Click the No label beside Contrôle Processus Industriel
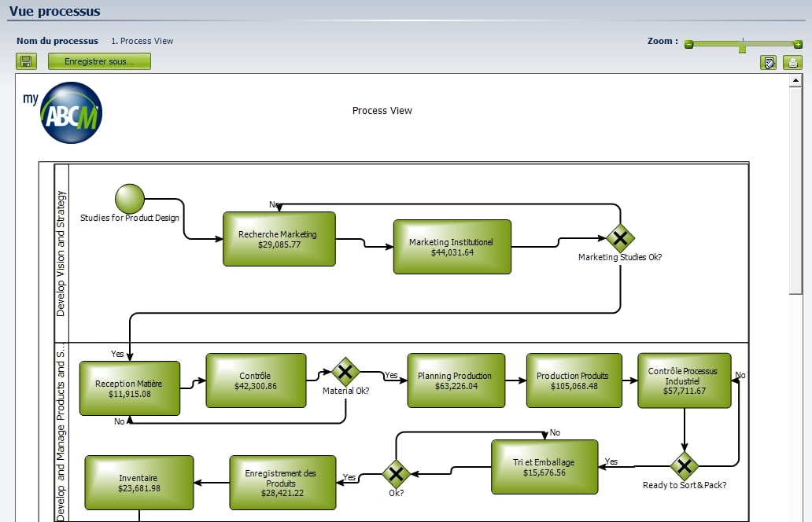Viewport: 812px width, 522px height. [740, 375]
